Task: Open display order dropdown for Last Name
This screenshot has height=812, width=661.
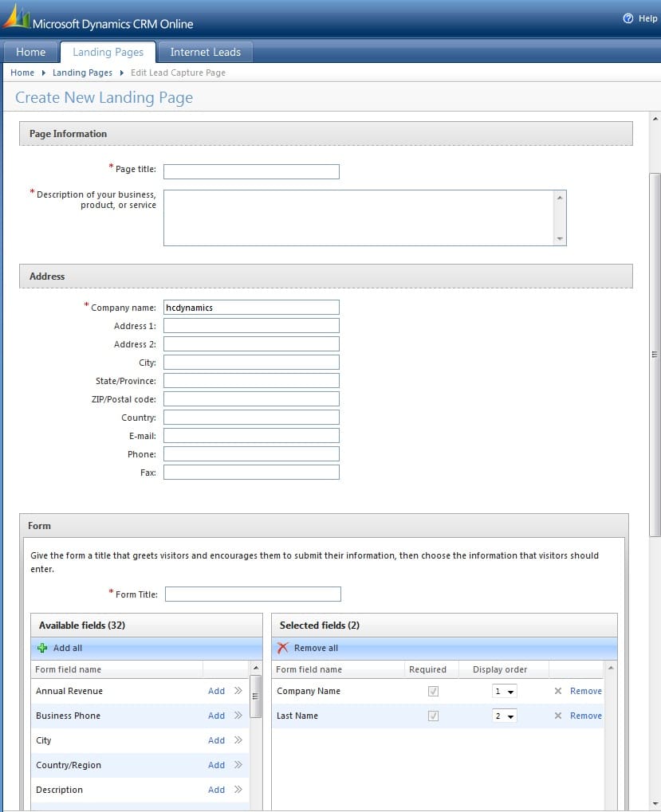Action: pos(504,716)
